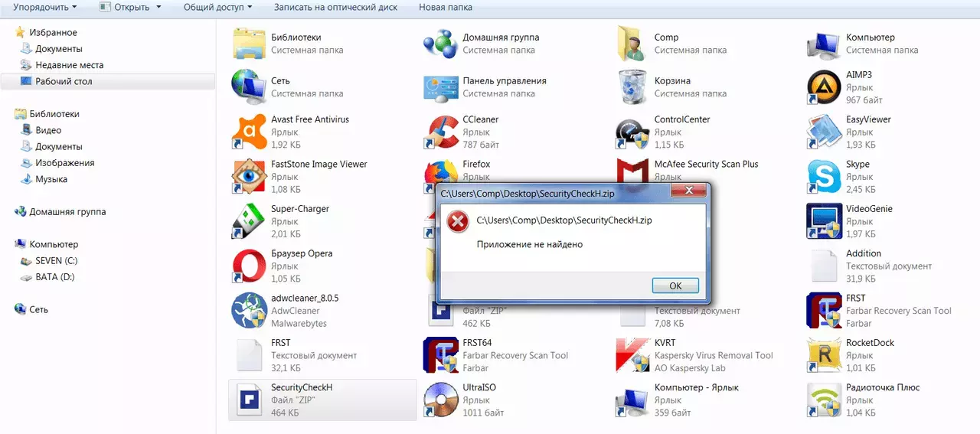Select the adwcleaner_8.0.5 icon
The width and height of the screenshot is (980, 434).
[x=249, y=311]
